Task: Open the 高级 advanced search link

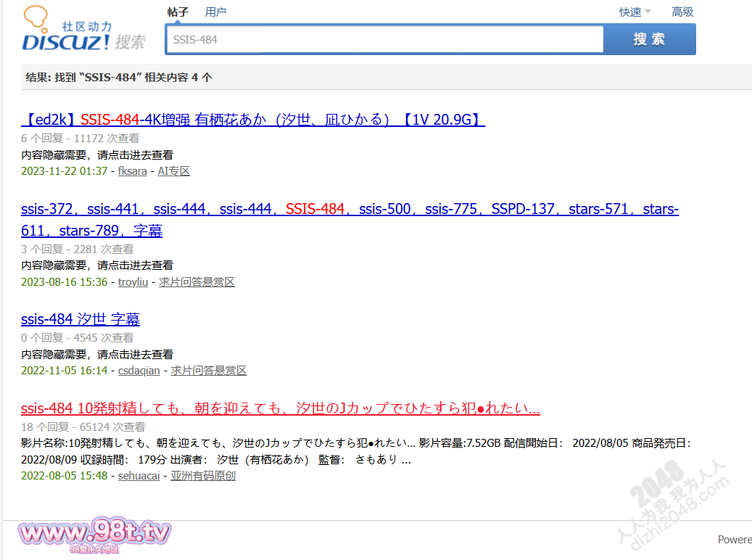Action: pos(682,12)
